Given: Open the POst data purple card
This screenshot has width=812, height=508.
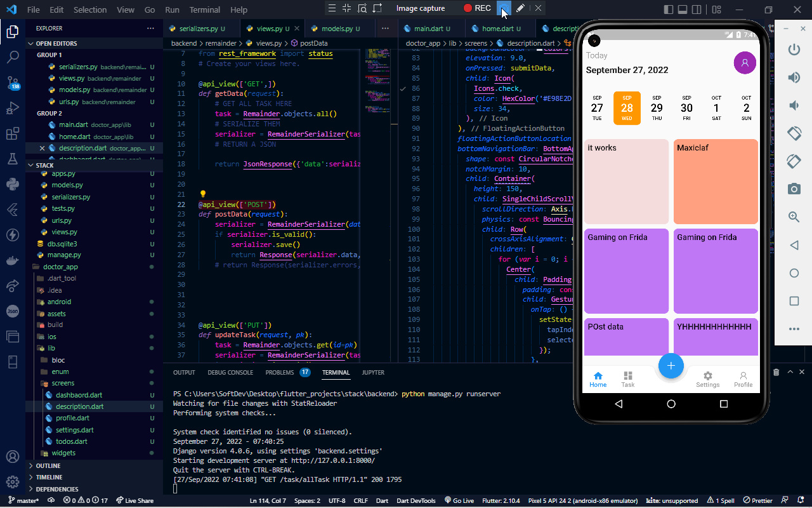Looking at the screenshot, I should (627, 337).
